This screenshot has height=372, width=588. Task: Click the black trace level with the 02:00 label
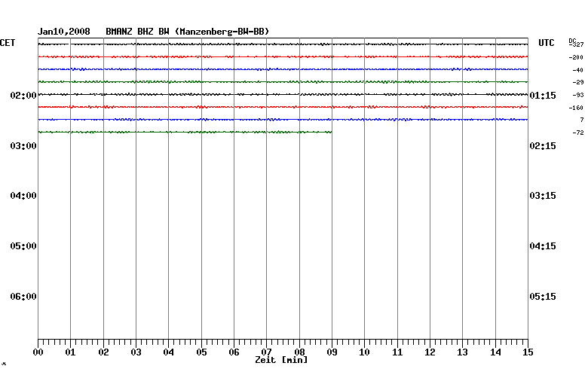tap(283, 94)
